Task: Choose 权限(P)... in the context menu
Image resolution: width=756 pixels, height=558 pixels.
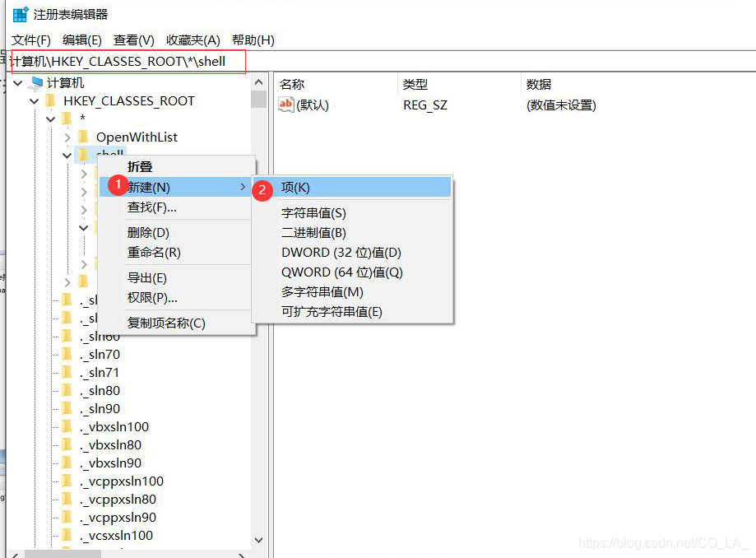Action: coord(177,298)
